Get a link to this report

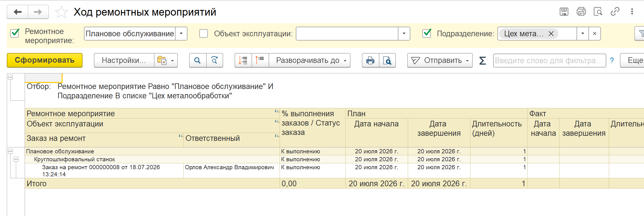(615, 12)
